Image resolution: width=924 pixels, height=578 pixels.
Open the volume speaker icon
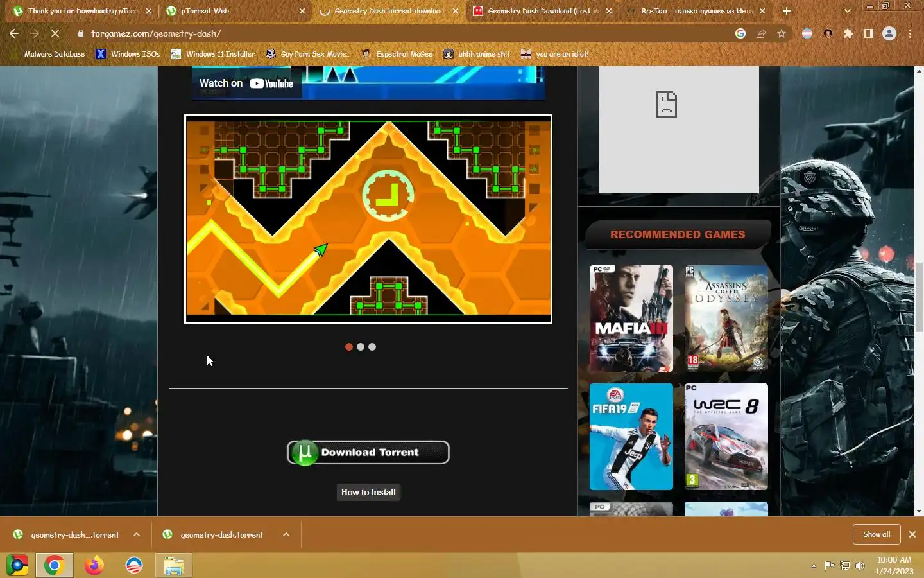pyautogui.click(x=860, y=566)
